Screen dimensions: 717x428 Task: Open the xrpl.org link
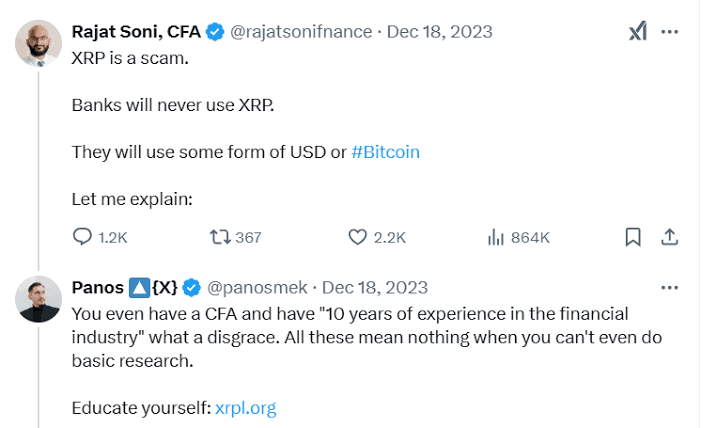pos(245,408)
